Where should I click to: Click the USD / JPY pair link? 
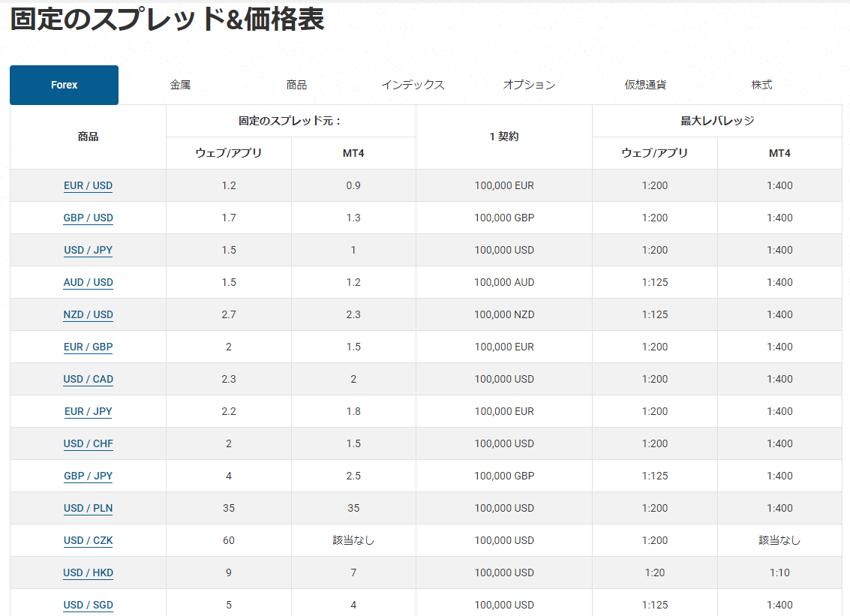[88, 250]
